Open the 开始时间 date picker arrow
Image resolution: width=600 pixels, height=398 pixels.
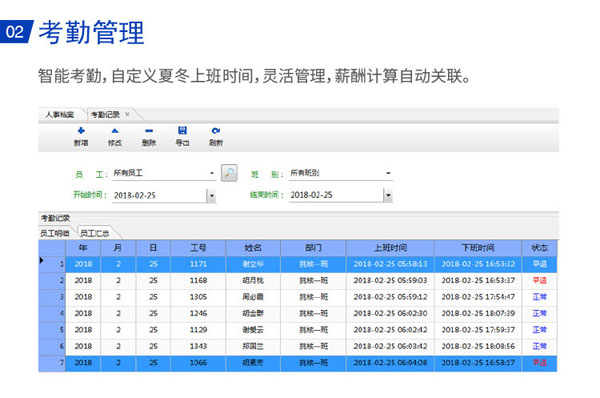click(x=211, y=196)
